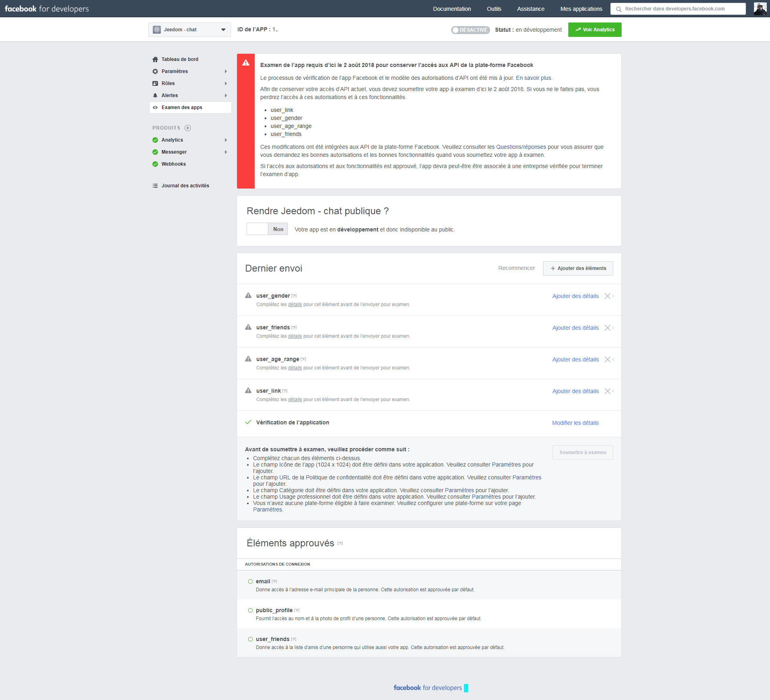Click Soumettre à examen button
Image resolution: width=770 pixels, height=700 pixels.
pos(583,452)
